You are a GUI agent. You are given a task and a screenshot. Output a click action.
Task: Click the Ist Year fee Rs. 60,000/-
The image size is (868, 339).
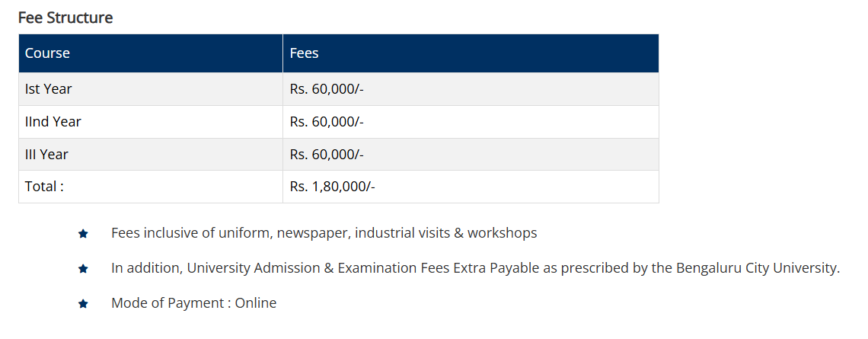327,89
